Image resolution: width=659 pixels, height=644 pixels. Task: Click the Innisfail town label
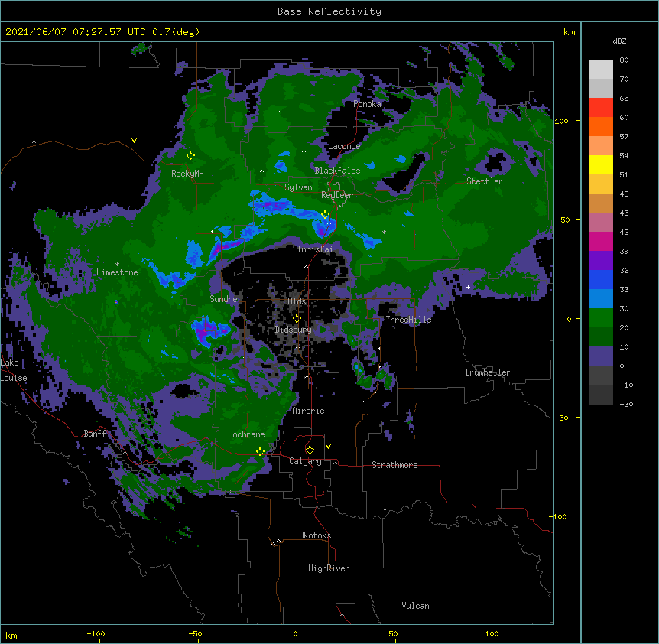pos(317,249)
